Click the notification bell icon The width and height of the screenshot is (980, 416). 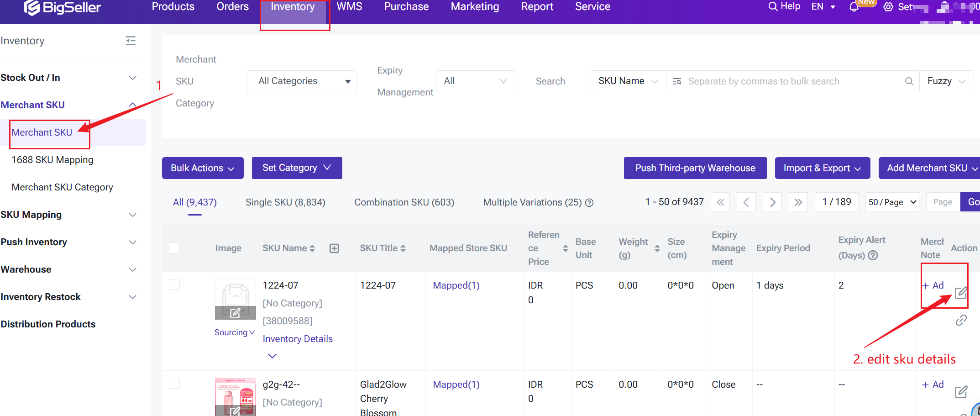(x=854, y=7)
